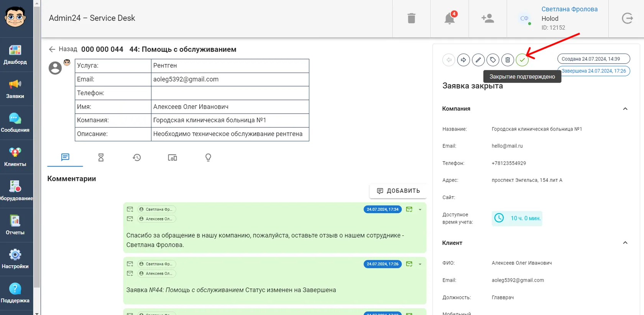This screenshot has height=315, width=644.
Task: Click the delete ticket trash icon
Action: 508,60
